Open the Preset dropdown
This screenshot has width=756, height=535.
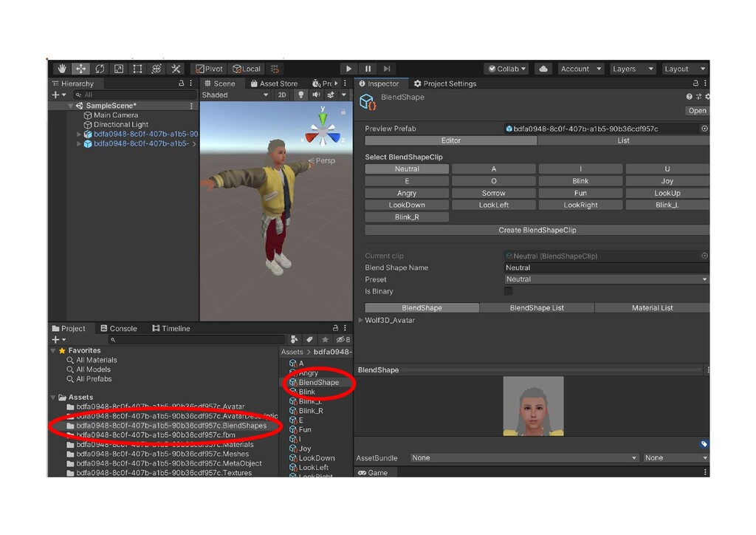(x=607, y=279)
